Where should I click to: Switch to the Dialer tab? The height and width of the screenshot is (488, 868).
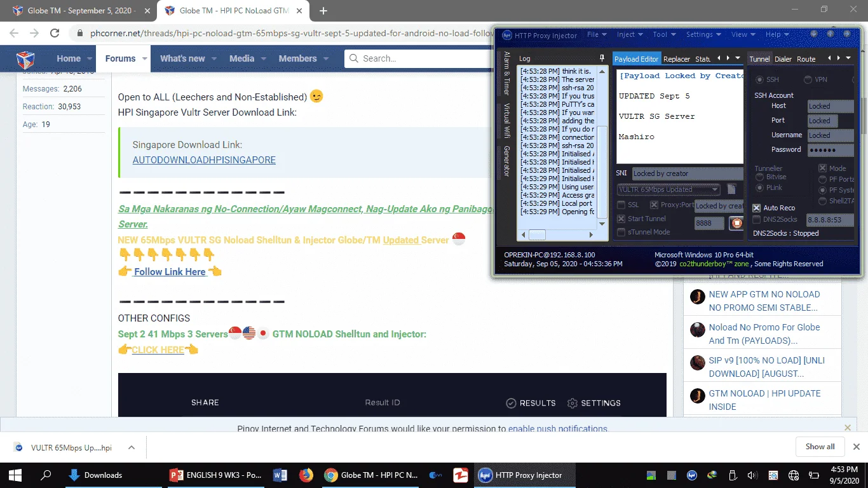click(x=783, y=58)
